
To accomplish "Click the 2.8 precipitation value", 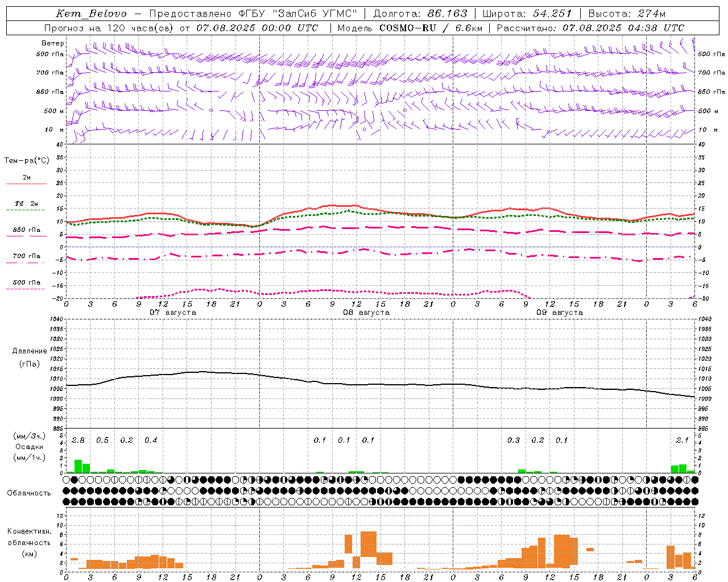I will (78, 440).
